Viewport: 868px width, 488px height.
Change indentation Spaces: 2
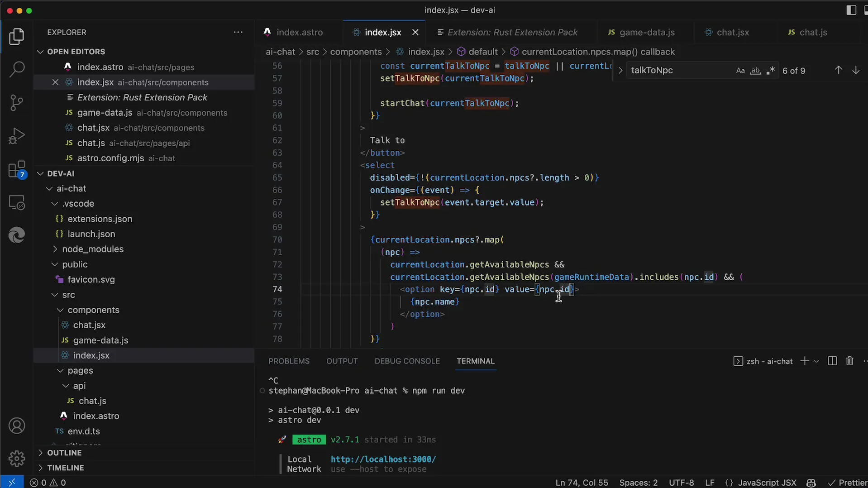coord(638,483)
